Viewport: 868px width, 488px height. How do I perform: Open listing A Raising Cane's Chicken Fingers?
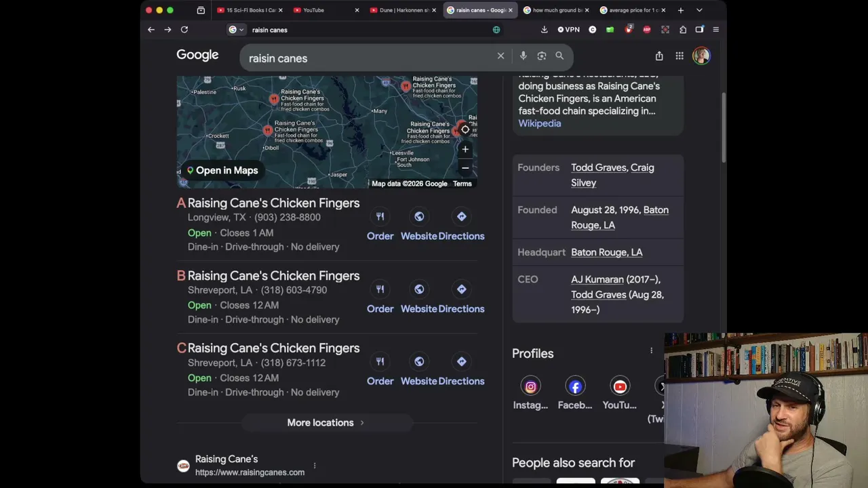coord(273,203)
